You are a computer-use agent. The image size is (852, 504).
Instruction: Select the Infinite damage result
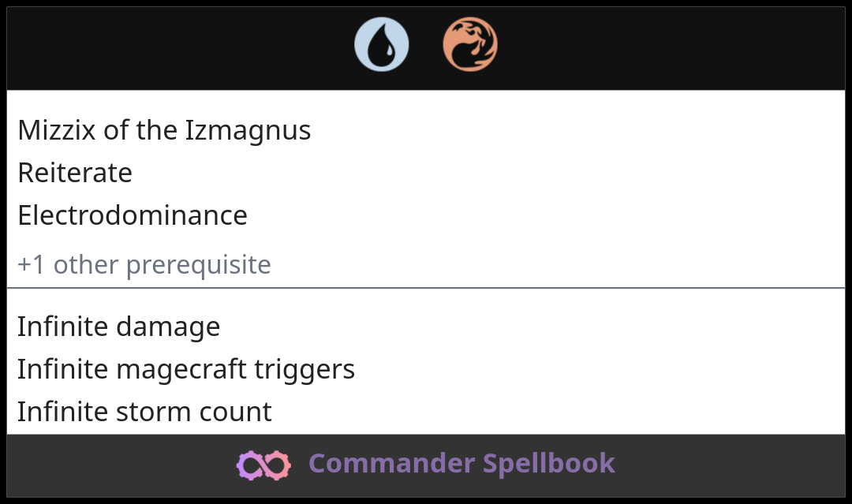click(118, 327)
